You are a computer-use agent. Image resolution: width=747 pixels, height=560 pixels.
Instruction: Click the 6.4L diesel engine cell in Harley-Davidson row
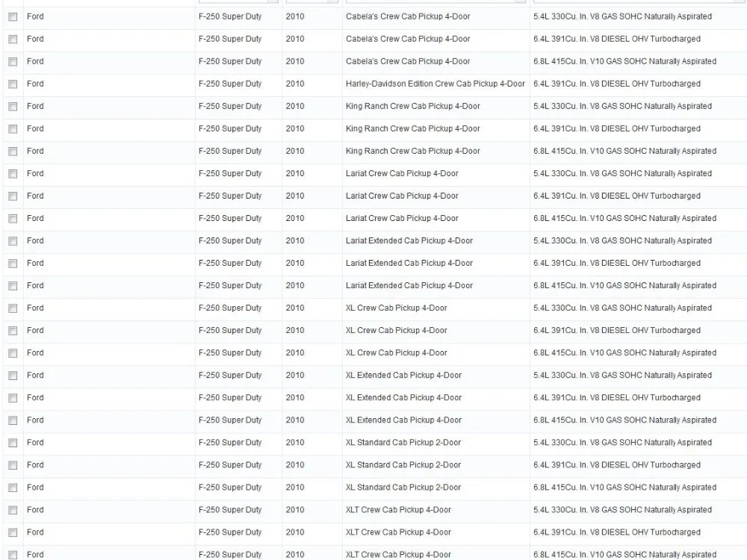click(x=617, y=84)
